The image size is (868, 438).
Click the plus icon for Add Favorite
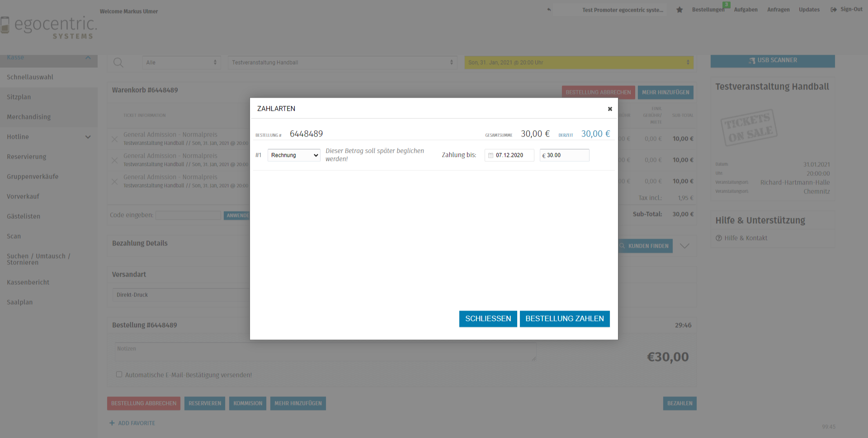112,423
